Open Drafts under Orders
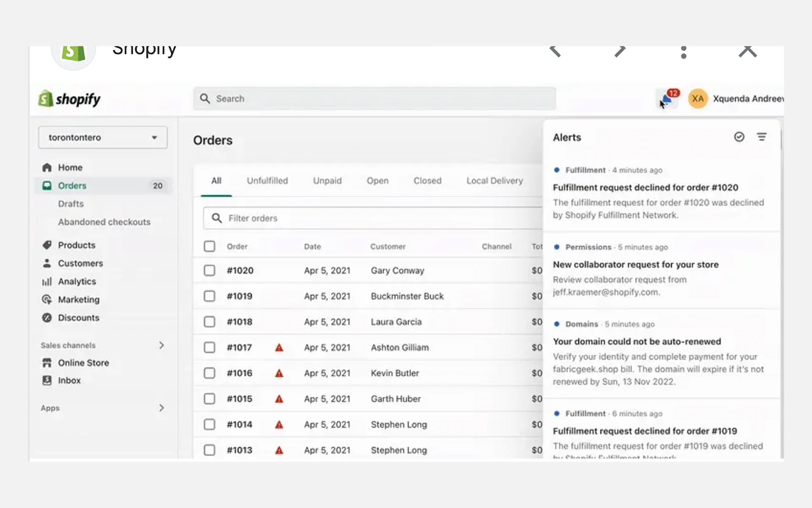The width and height of the screenshot is (812, 508). point(71,204)
